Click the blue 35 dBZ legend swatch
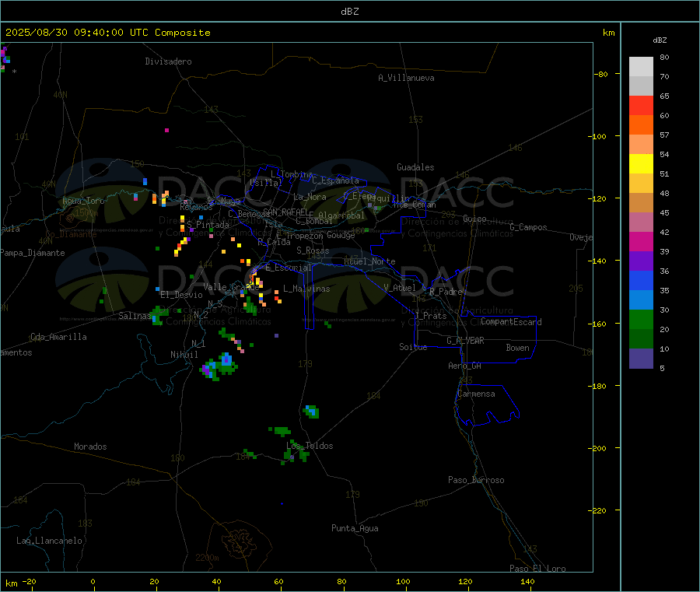This screenshot has width=700, height=592. point(641,280)
